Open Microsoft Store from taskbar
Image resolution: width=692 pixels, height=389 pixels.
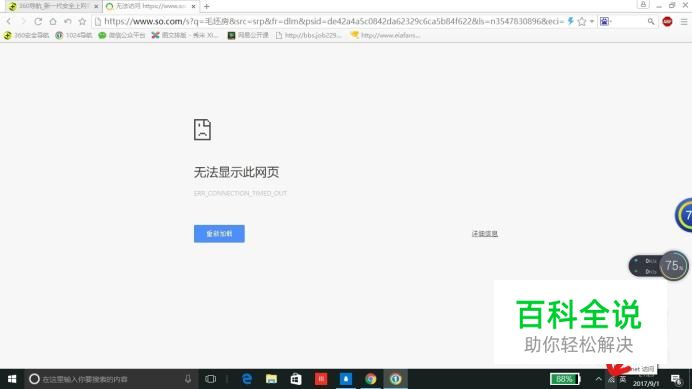[296, 379]
